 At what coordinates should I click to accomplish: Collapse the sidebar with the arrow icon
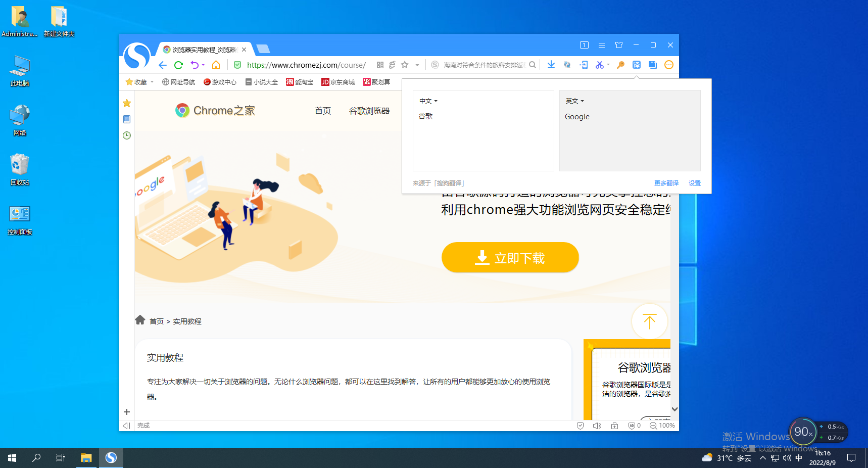pyautogui.click(x=126, y=426)
